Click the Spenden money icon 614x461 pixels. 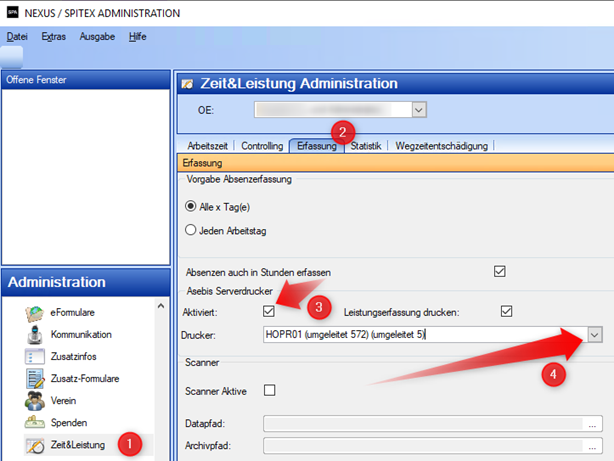(x=34, y=423)
